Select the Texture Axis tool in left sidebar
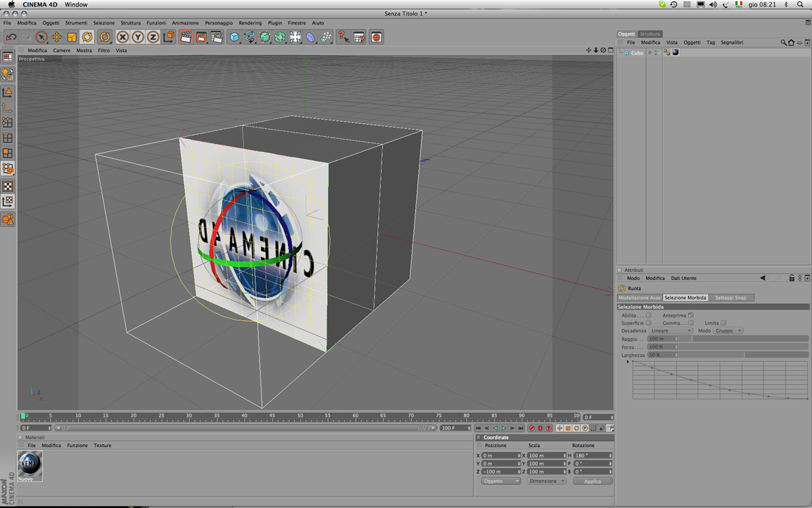The image size is (812, 508). click(7, 201)
